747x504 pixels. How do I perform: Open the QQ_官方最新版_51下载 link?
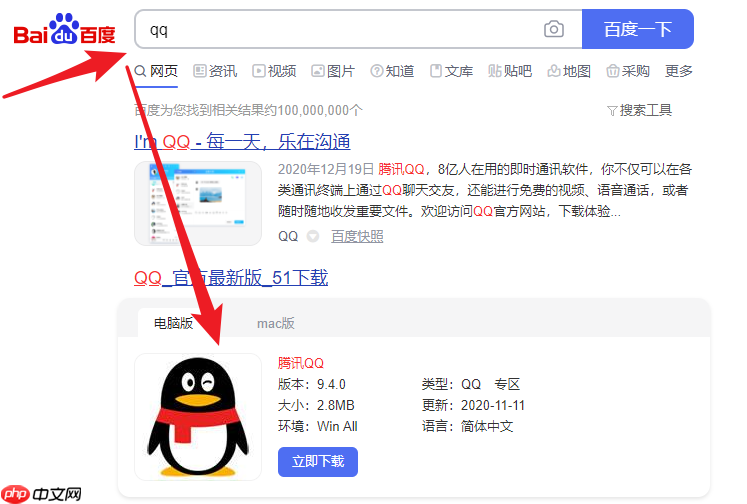pos(231,278)
